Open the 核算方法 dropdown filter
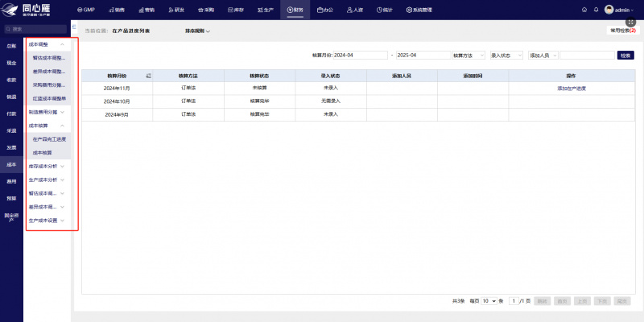 click(x=469, y=56)
